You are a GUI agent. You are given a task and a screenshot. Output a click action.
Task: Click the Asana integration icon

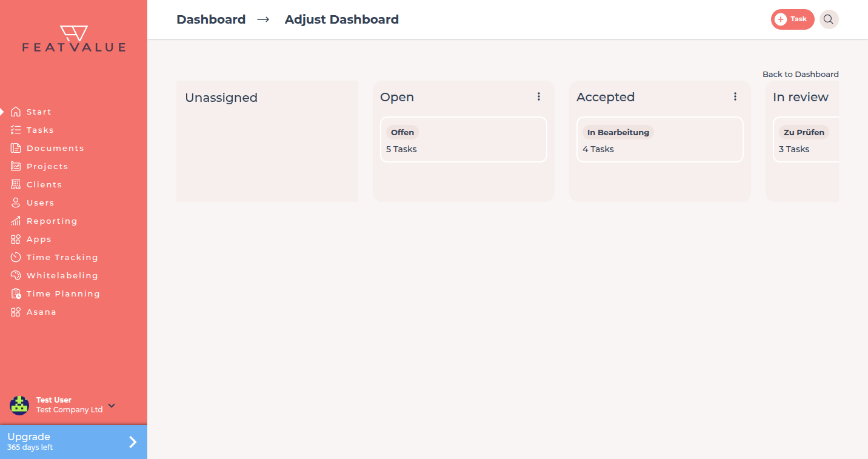click(16, 312)
